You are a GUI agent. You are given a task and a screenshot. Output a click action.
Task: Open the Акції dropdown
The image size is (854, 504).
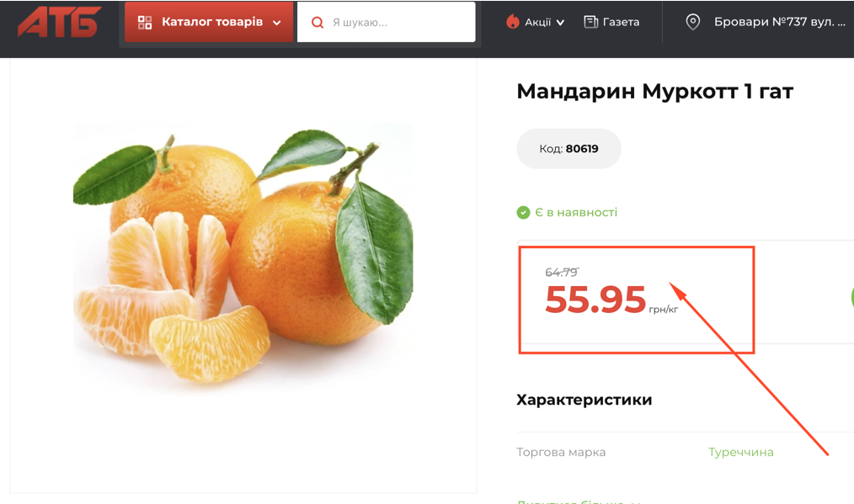coord(536,22)
